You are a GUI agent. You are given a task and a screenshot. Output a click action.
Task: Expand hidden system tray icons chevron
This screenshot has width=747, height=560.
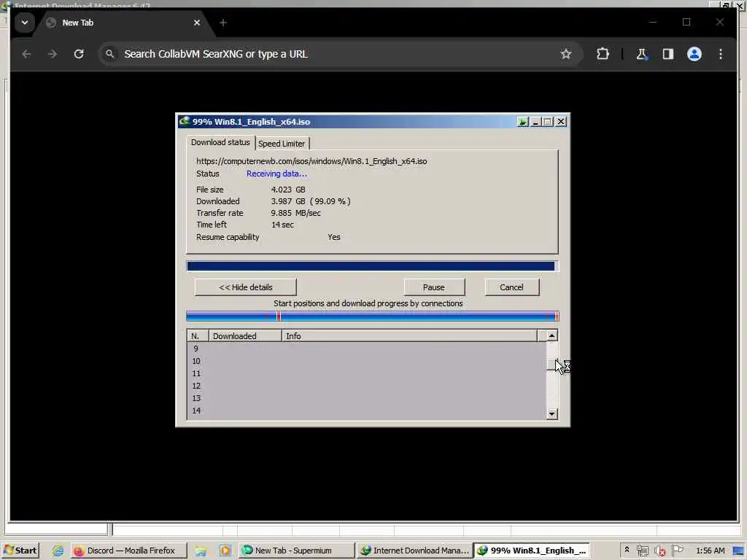pos(627,550)
